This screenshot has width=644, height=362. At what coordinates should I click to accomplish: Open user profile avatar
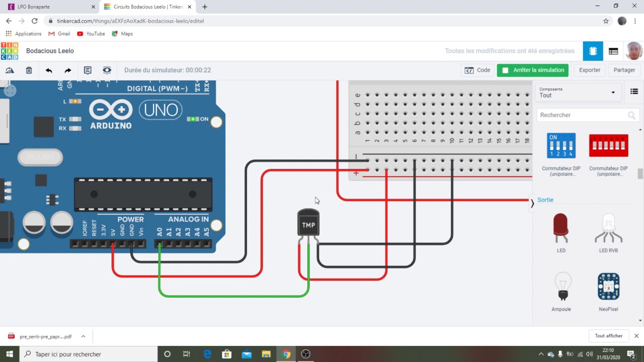click(x=634, y=51)
